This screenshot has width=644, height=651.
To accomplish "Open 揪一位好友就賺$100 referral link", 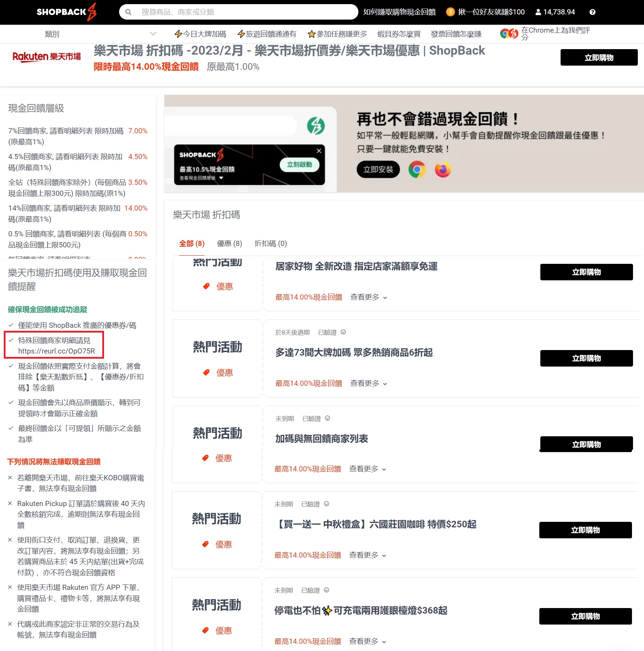I will (491, 12).
